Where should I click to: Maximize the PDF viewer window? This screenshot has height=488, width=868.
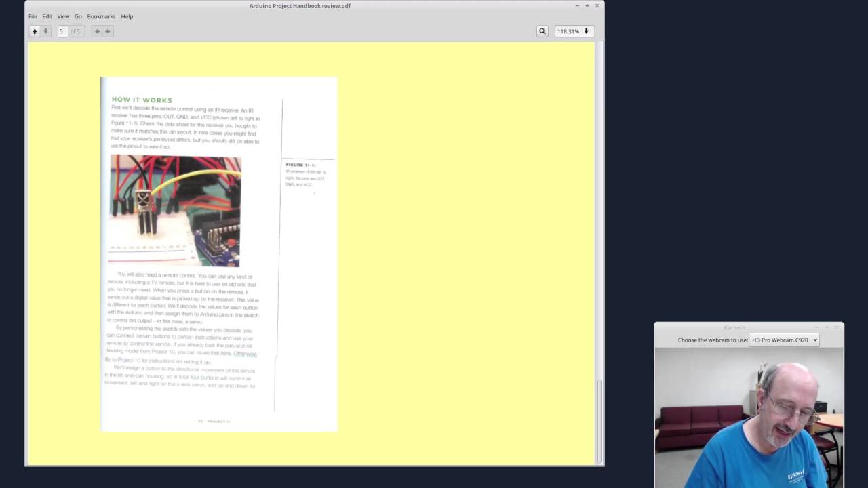point(587,6)
